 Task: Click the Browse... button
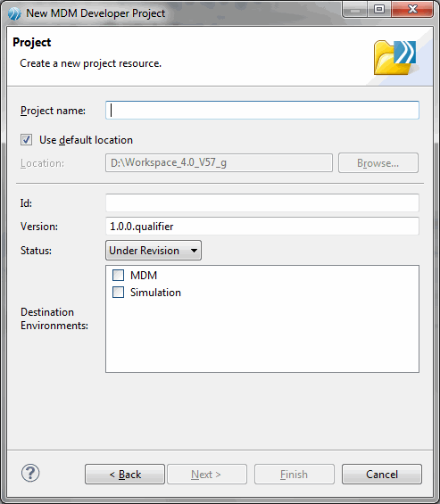(378, 163)
